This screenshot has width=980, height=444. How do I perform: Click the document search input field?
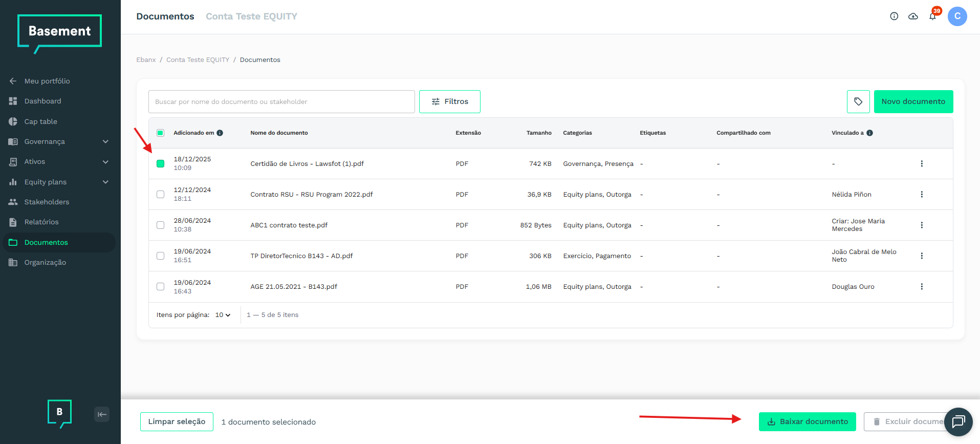281,102
